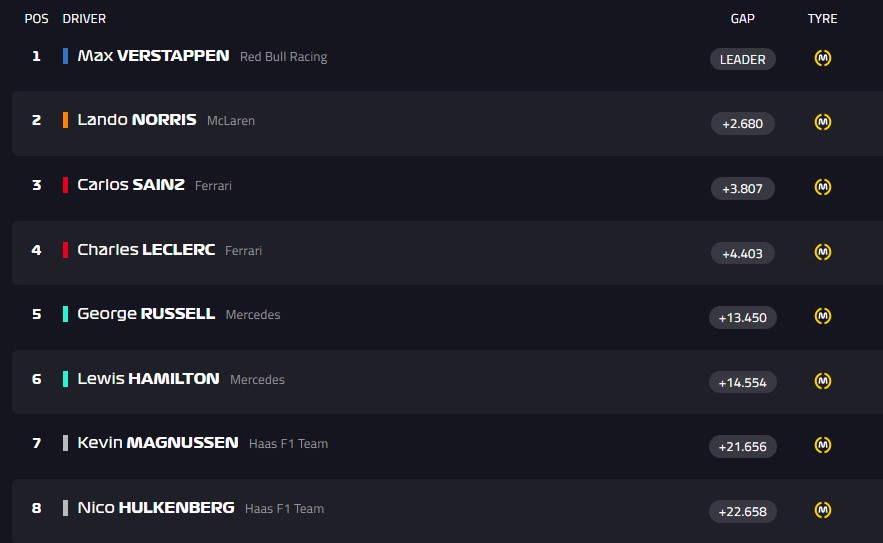Click Hulkenberg's medium tyre icon
The image size is (883, 543).
pos(823,510)
